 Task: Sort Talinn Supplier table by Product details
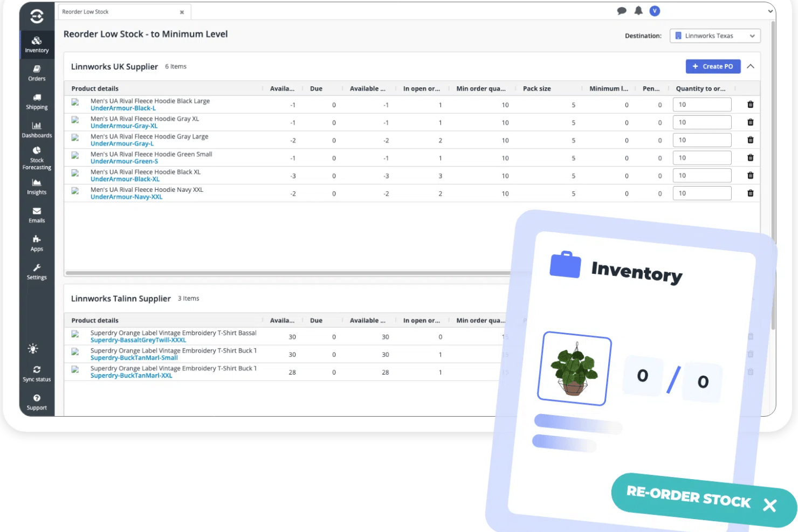(x=95, y=320)
